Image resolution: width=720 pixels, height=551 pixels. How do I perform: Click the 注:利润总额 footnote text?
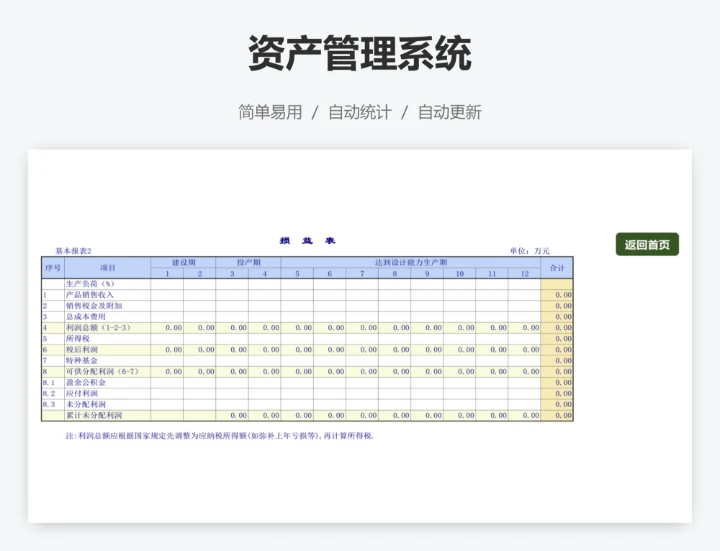[219, 436]
